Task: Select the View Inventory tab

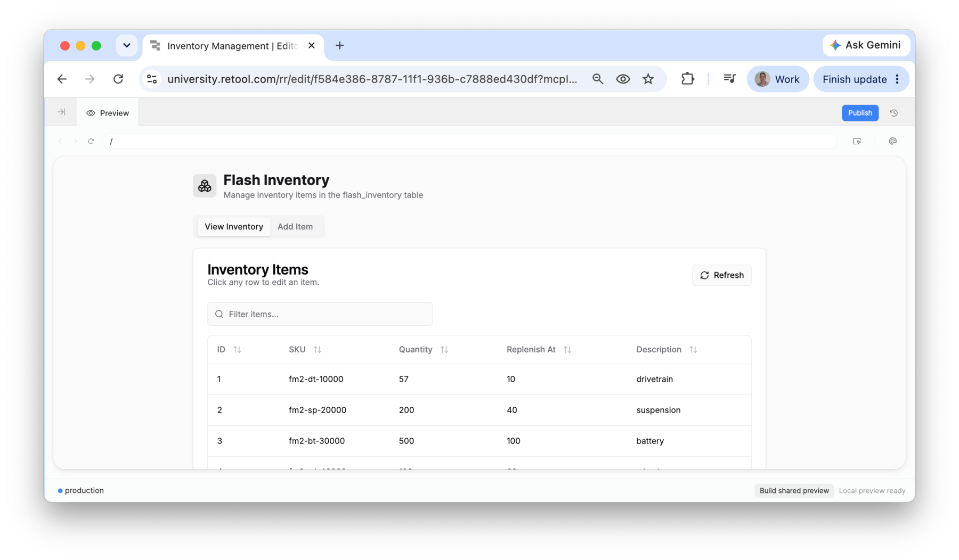Action: [234, 226]
